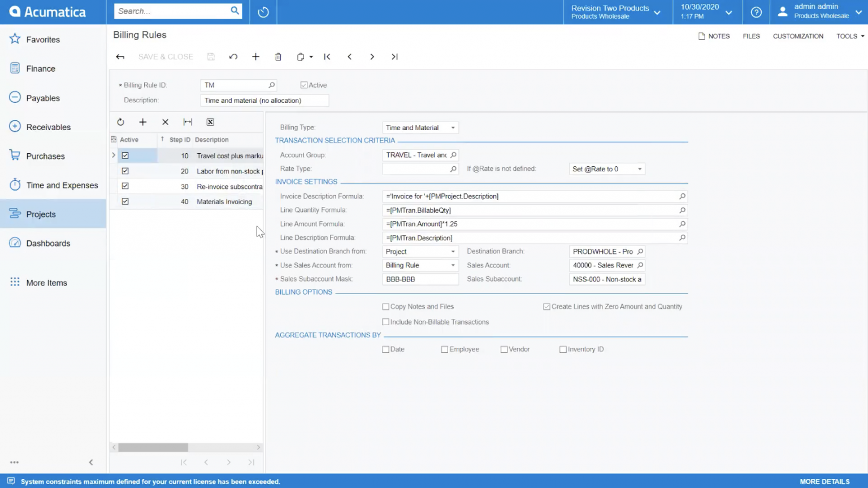Open the Projects module in sidebar
This screenshot has height=488, width=868.
(x=41, y=214)
